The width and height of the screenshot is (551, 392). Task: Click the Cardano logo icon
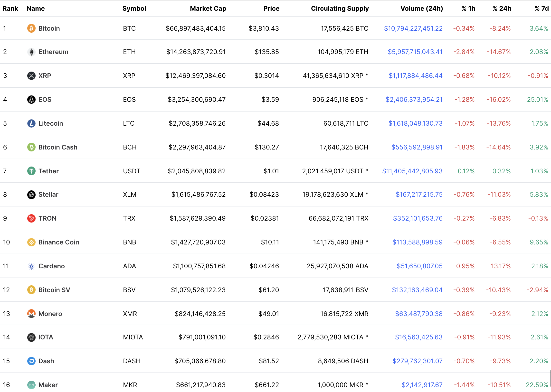31,266
